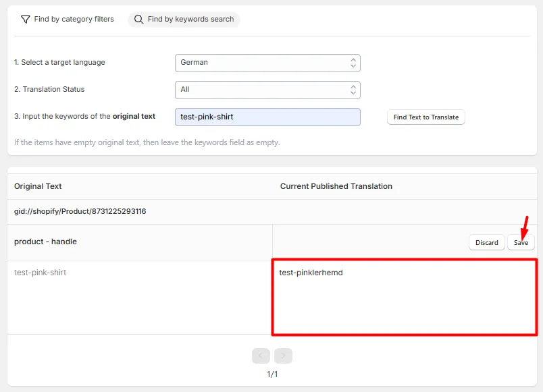Viewport: 543px width, 392px height.
Task: Go to next page arrow
Action: tap(283, 356)
